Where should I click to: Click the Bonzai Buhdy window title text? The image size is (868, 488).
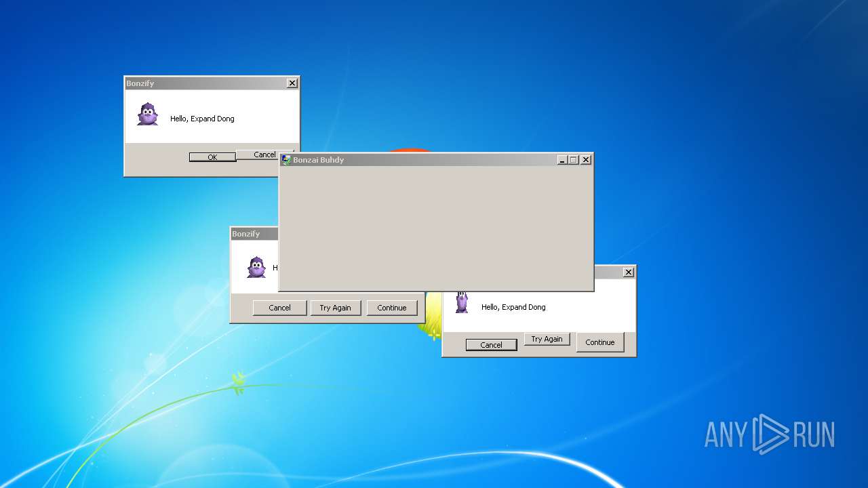(x=318, y=160)
